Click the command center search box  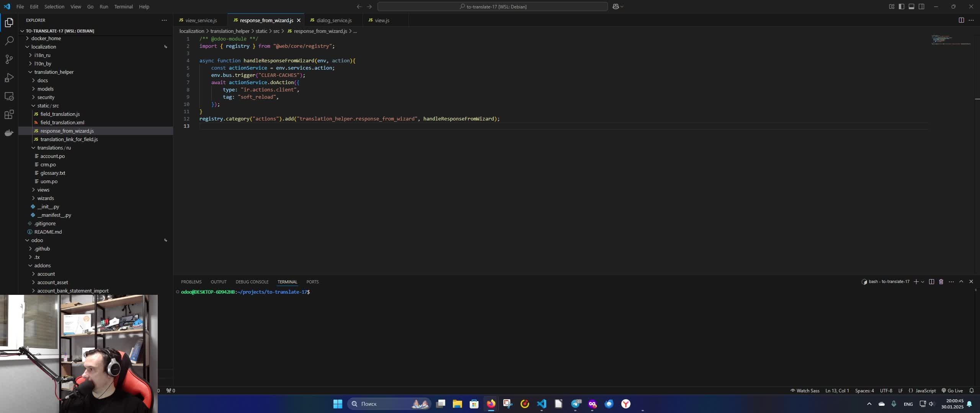click(x=492, y=7)
